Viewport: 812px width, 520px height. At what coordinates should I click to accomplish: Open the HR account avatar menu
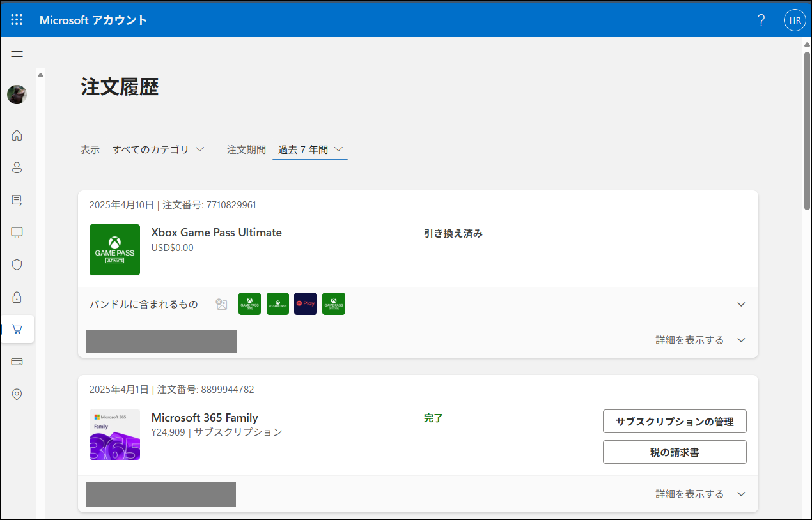(795, 20)
